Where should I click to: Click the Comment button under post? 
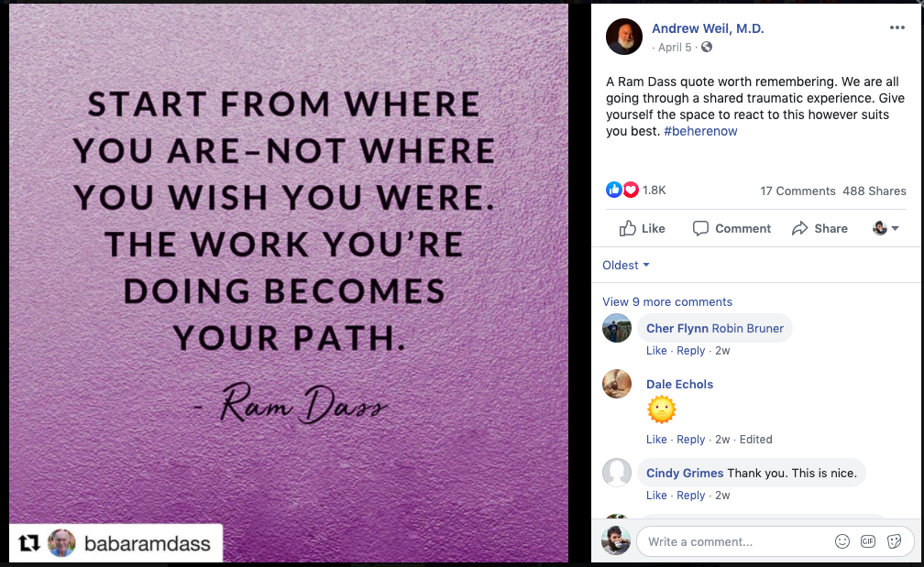(731, 228)
